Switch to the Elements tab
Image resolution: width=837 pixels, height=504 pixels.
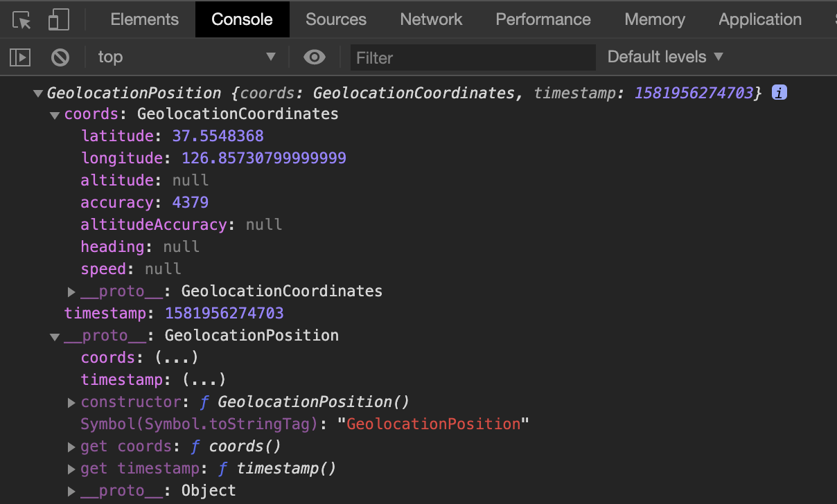(x=144, y=19)
